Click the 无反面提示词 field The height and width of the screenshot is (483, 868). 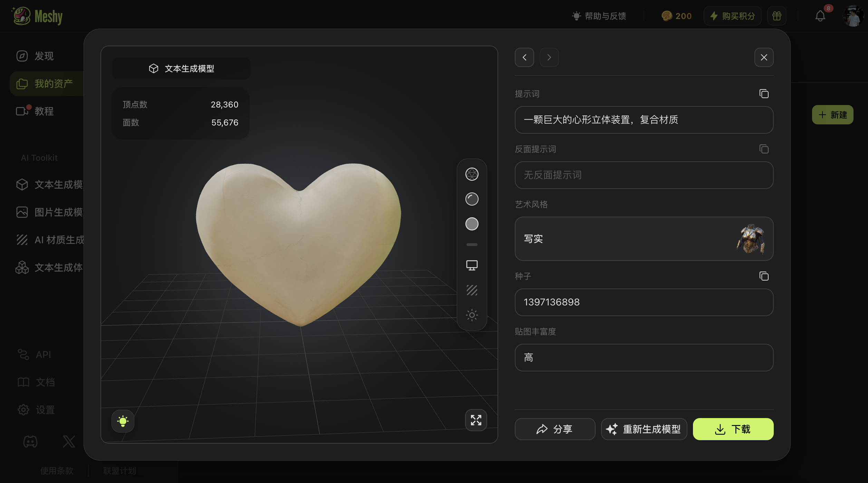point(644,175)
